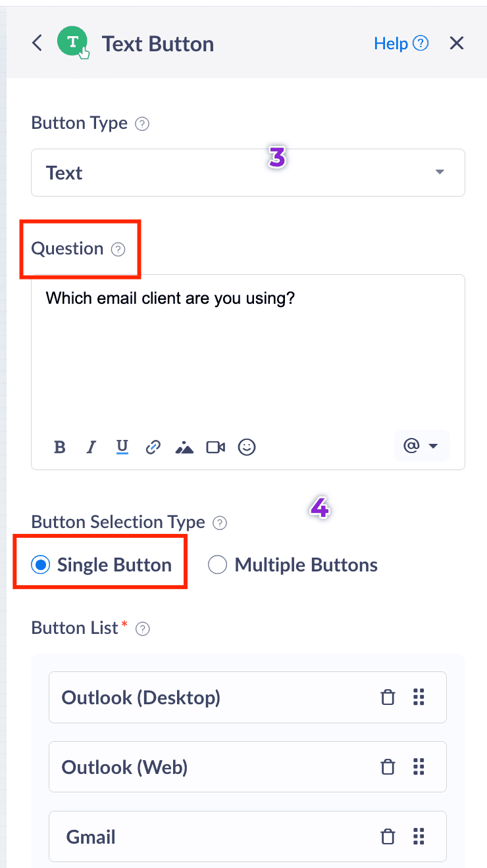Insert a hyperlink using the link icon
This screenshot has width=487, height=868.
pos(153,447)
